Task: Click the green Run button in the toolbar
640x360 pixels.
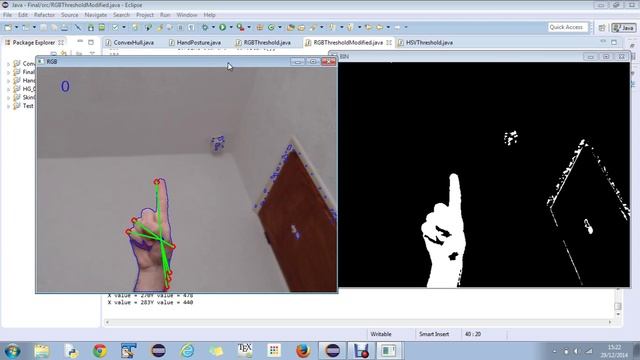Action: click(222, 27)
